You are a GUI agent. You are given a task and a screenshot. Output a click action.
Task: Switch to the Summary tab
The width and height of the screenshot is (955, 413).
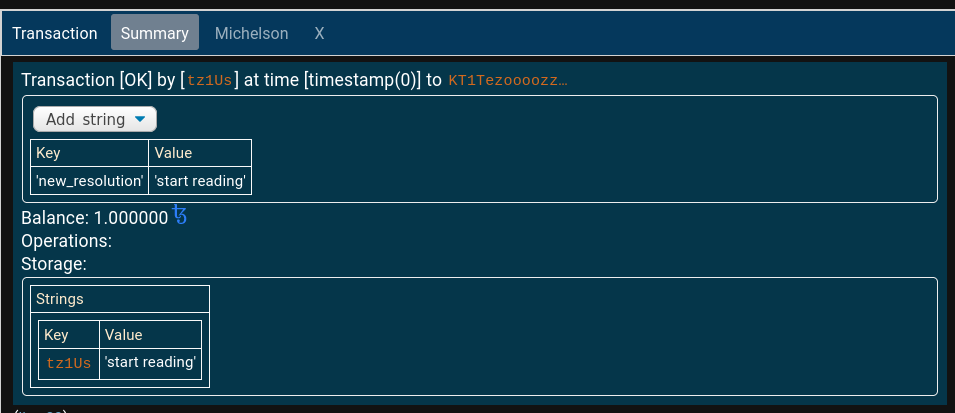pyautogui.click(x=155, y=33)
